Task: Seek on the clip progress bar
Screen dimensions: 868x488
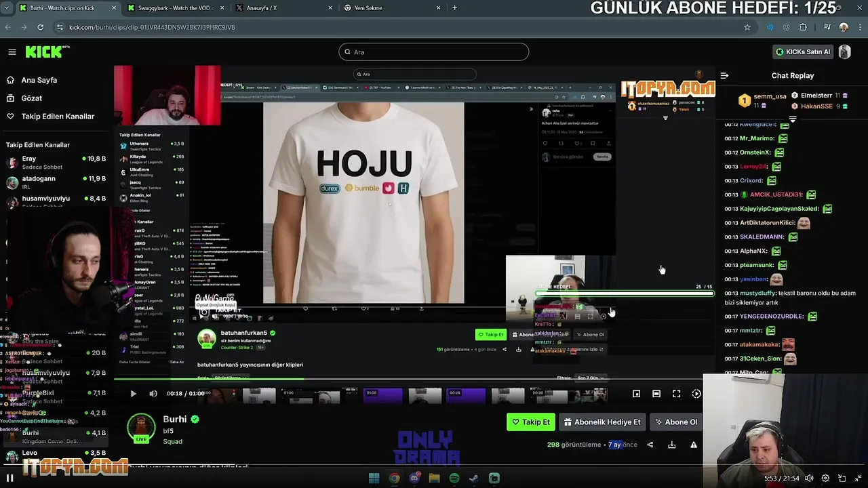Action: [415, 380]
